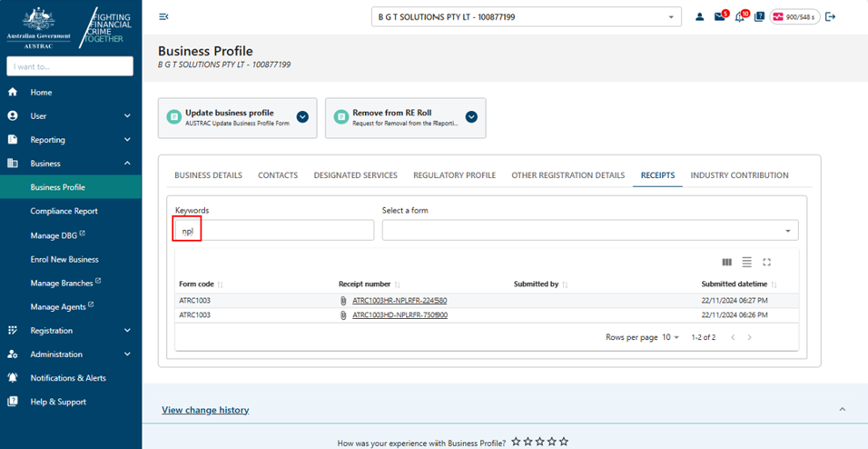This screenshot has width=868, height=449.
Task: Click attachment icon for ATRC1003HR-NPLRFR receipt
Action: coord(342,301)
